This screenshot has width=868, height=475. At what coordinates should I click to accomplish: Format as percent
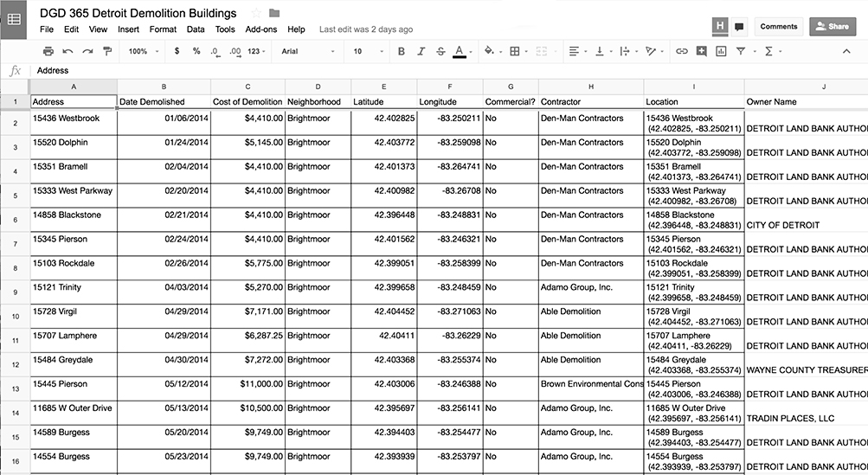click(x=196, y=51)
